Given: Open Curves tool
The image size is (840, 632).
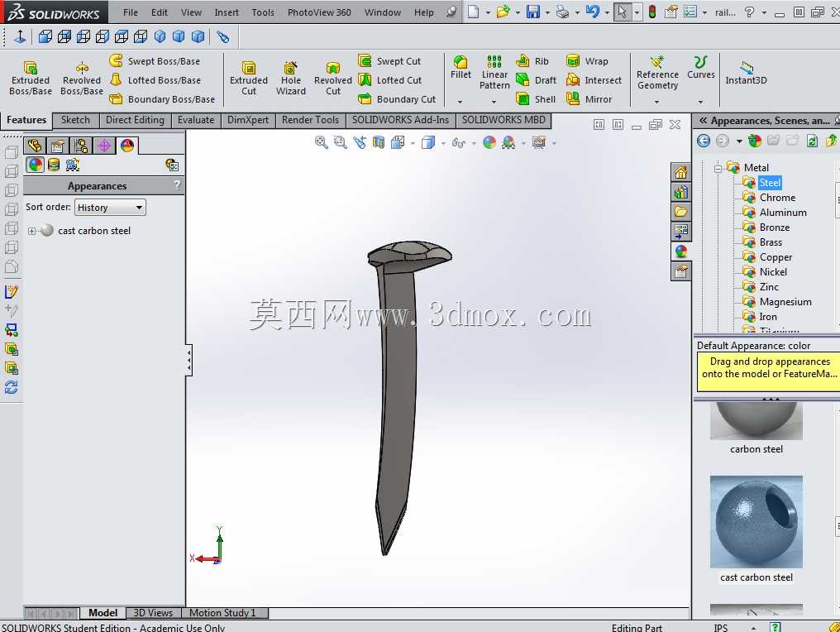Looking at the screenshot, I should coord(701,68).
